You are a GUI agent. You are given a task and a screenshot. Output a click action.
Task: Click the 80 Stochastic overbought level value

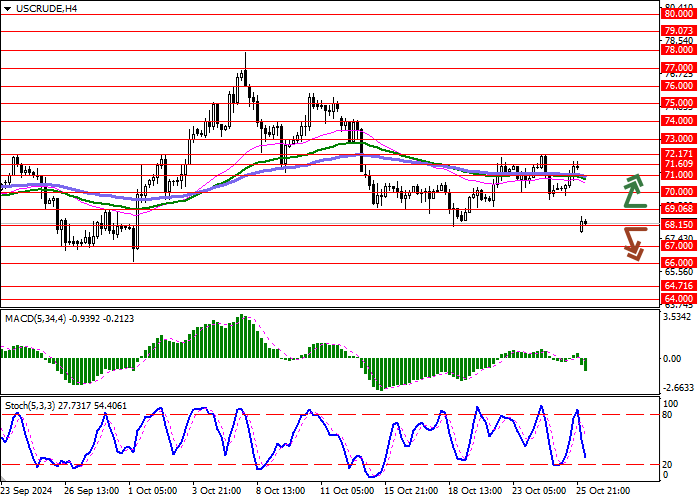click(x=667, y=415)
